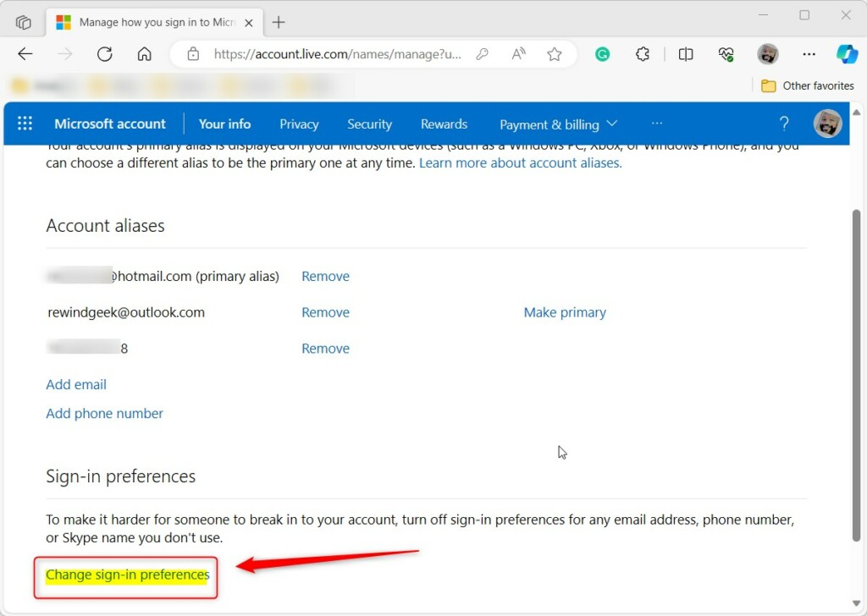
Task: Add this page to favorites
Action: [555, 53]
